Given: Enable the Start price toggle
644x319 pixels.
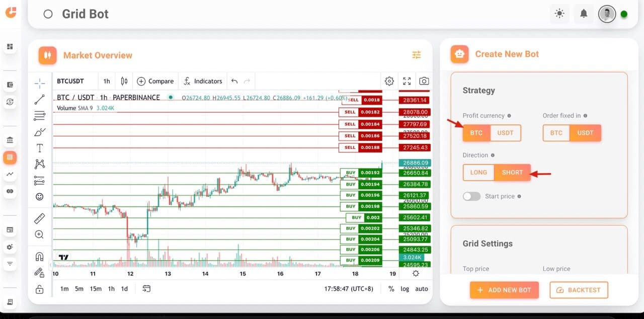Looking at the screenshot, I should [x=471, y=196].
